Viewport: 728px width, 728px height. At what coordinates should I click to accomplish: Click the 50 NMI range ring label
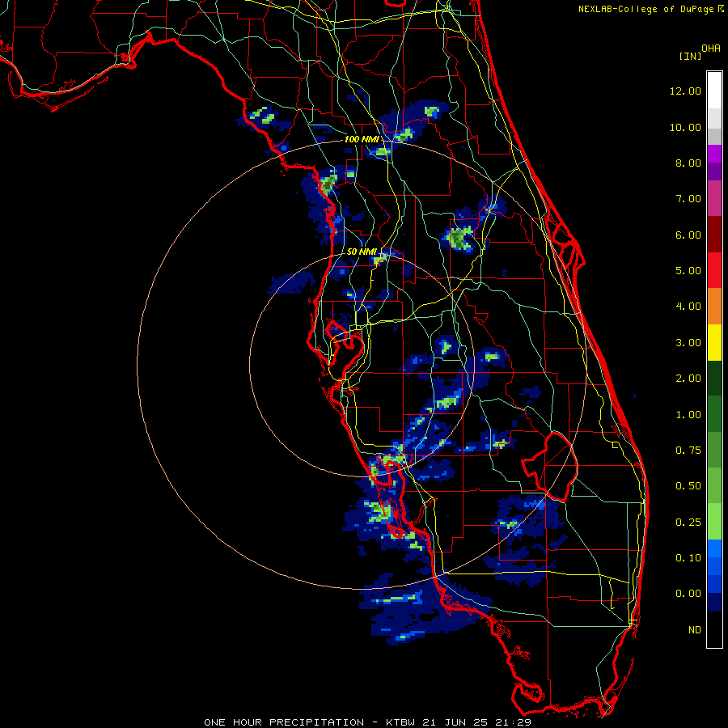(362, 252)
